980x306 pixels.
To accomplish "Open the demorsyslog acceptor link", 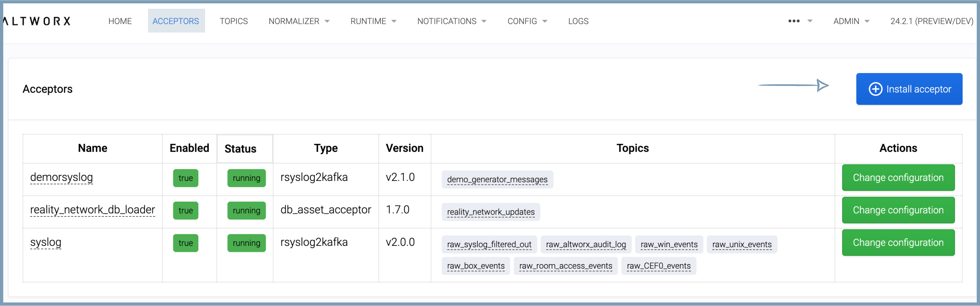I will coord(61,178).
